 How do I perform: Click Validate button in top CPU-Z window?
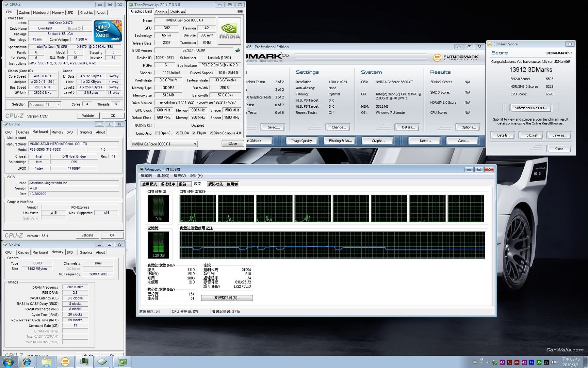pos(88,116)
